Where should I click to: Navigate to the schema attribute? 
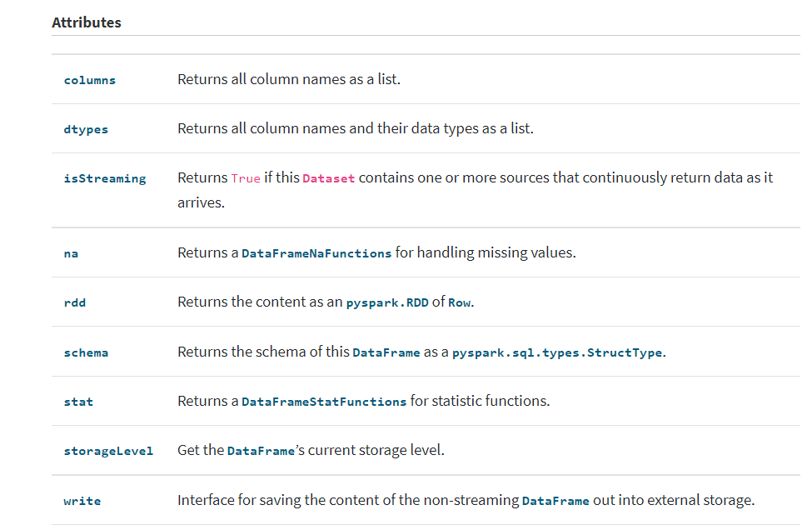coord(86,352)
